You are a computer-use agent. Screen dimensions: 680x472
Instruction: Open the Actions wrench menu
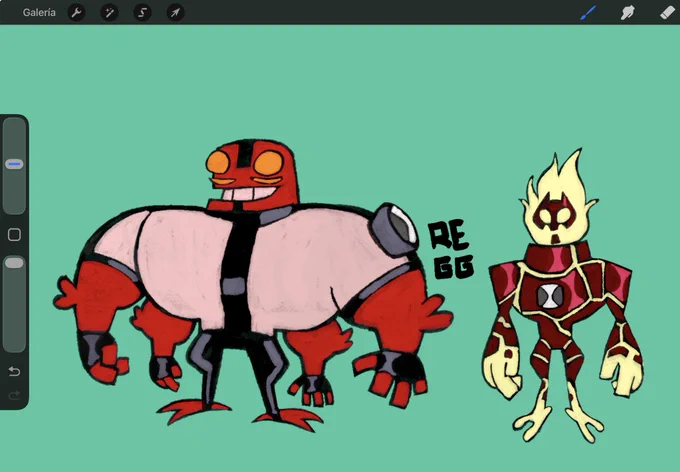[77, 13]
